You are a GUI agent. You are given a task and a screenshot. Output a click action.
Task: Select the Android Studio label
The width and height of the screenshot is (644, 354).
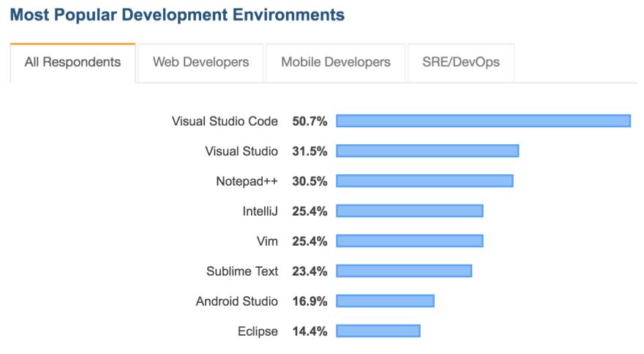(237, 301)
